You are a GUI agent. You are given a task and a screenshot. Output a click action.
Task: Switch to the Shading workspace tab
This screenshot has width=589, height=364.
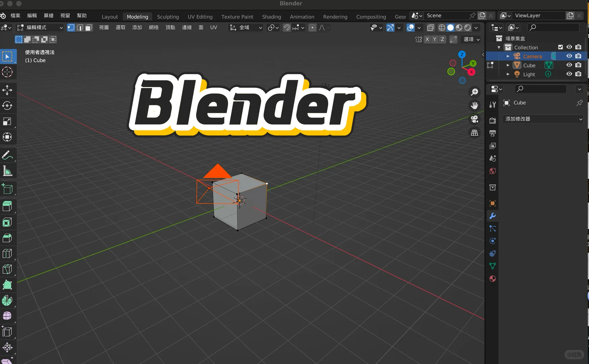[x=272, y=17]
